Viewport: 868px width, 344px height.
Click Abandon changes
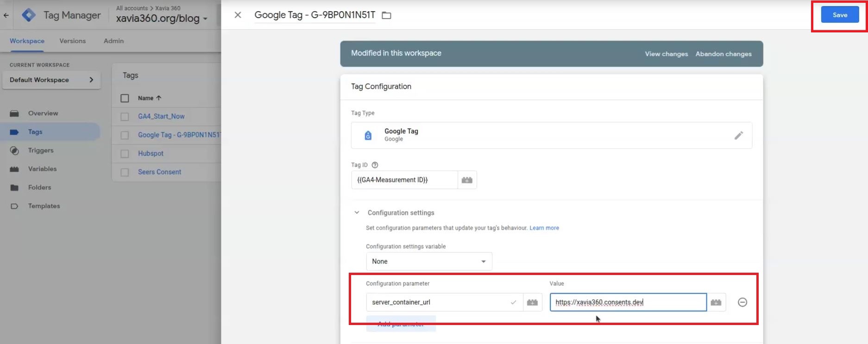pyautogui.click(x=723, y=54)
